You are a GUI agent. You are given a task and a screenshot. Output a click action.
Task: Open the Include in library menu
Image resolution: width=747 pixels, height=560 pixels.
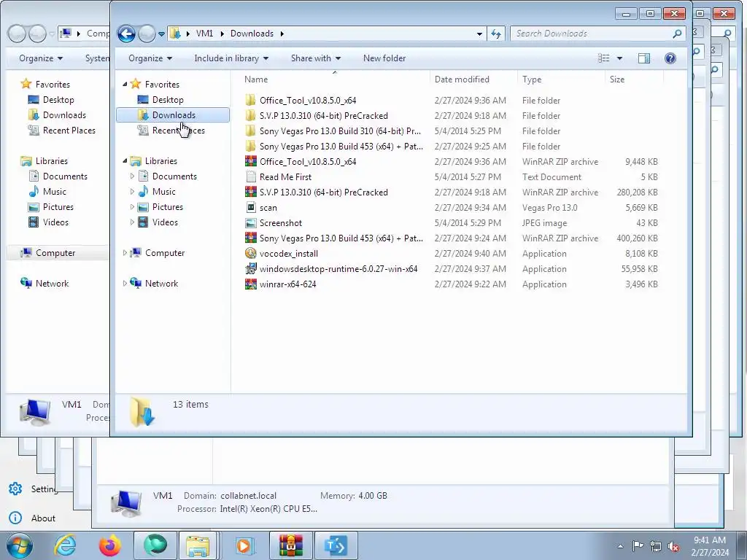click(231, 58)
